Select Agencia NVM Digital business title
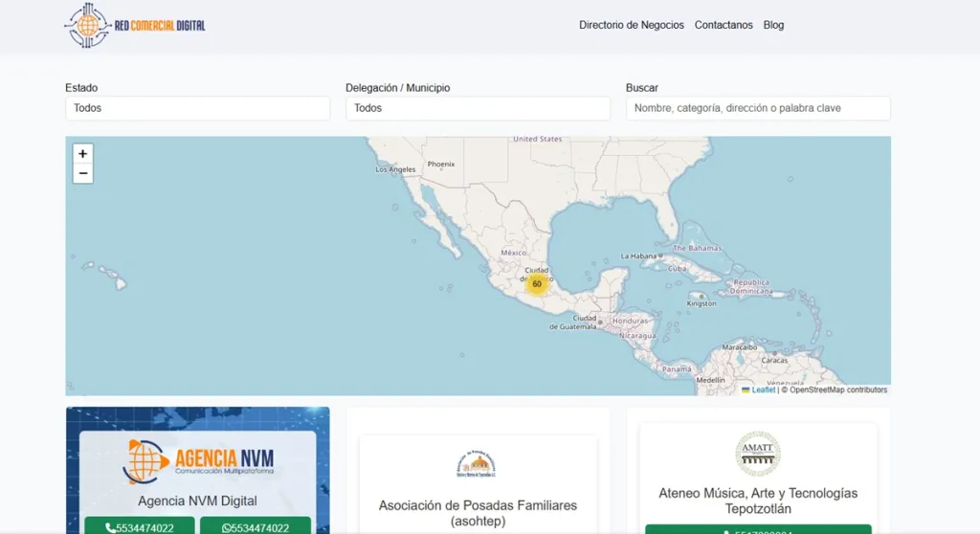Viewport: 980px width, 534px height. (197, 501)
